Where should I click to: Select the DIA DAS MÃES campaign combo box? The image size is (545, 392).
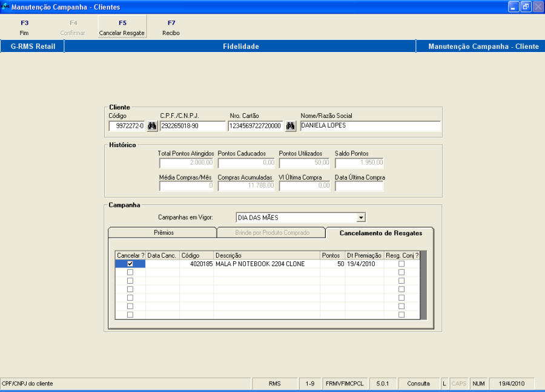coord(300,218)
